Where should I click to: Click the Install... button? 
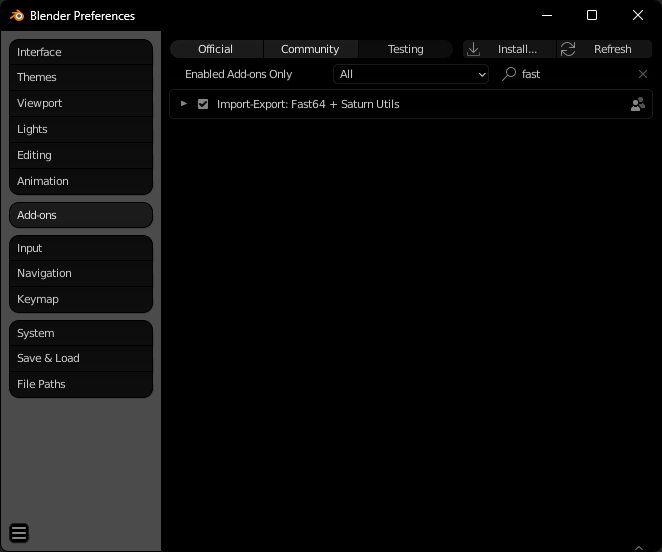pyautogui.click(x=509, y=49)
